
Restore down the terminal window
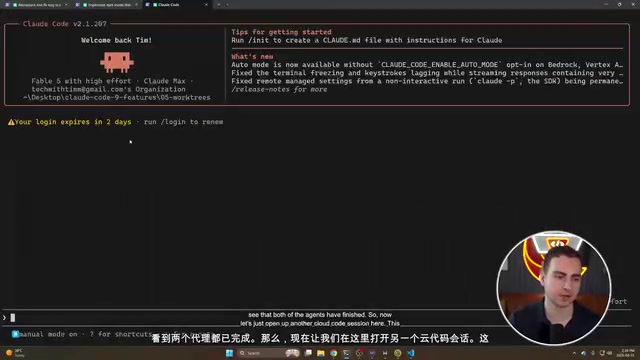[620, 4]
